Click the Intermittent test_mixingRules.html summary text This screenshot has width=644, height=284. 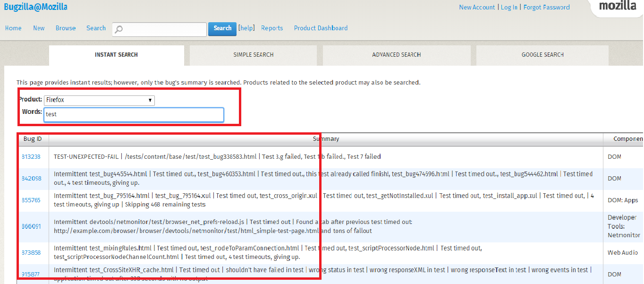click(x=268, y=252)
